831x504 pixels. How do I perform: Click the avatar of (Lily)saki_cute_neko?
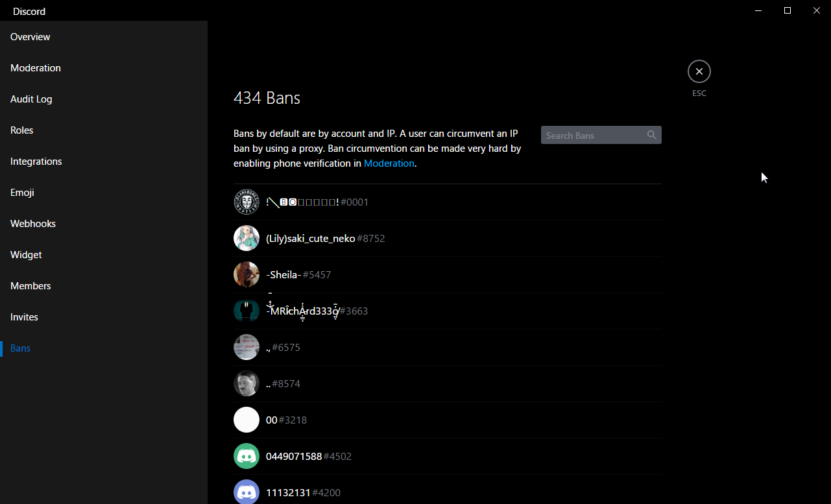pos(247,239)
